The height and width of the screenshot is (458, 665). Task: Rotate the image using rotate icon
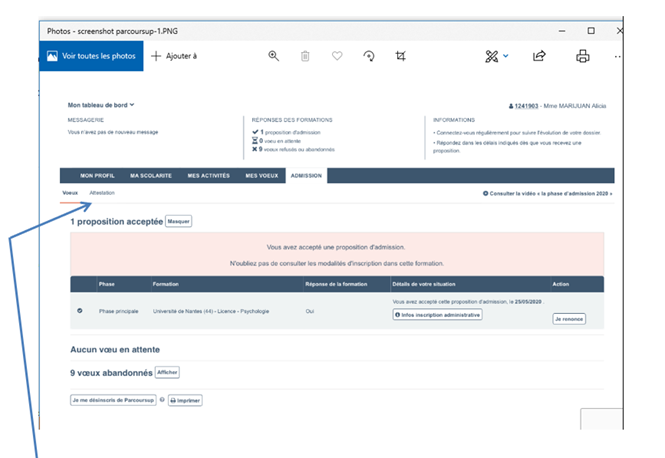(369, 56)
